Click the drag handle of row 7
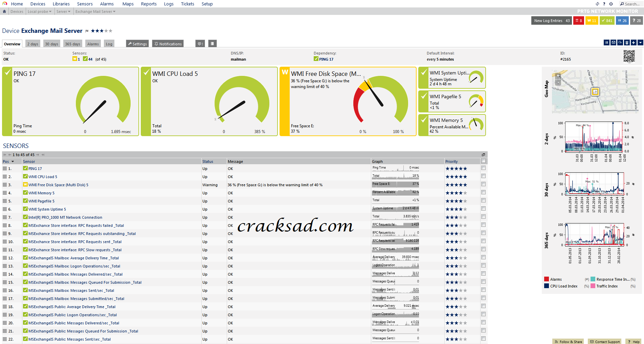 click(x=5, y=217)
